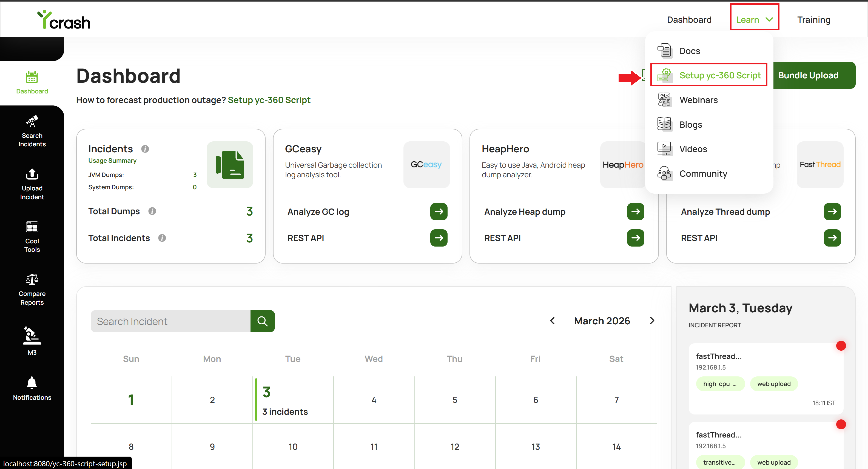Select March 5 on calendar
868x469 pixels.
coord(454,400)
